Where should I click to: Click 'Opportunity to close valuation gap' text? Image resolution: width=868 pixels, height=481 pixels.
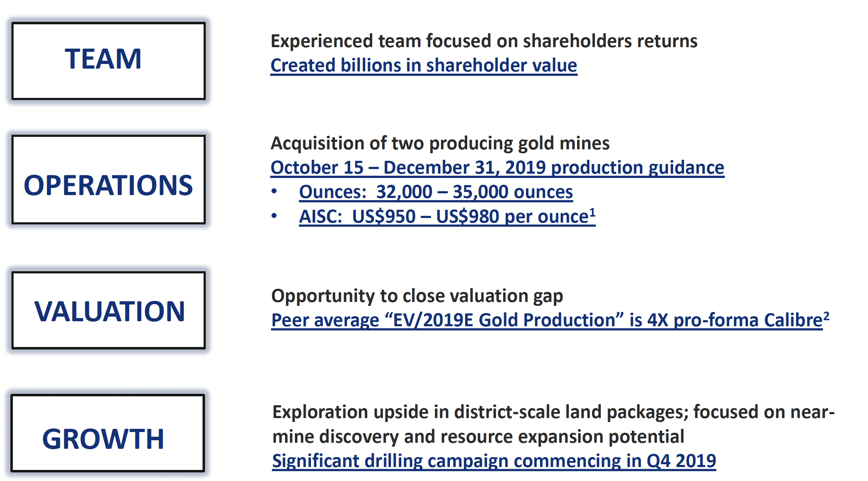(417, 296)
